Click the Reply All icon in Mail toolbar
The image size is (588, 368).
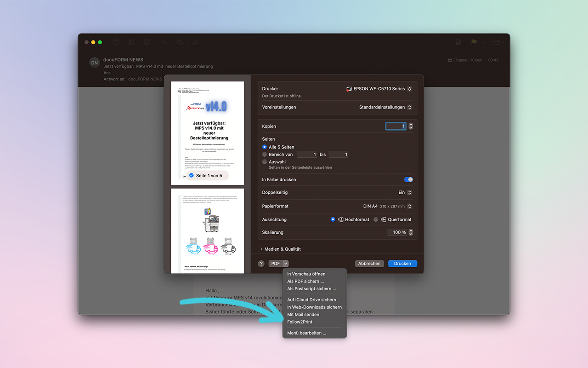[180, 42]
